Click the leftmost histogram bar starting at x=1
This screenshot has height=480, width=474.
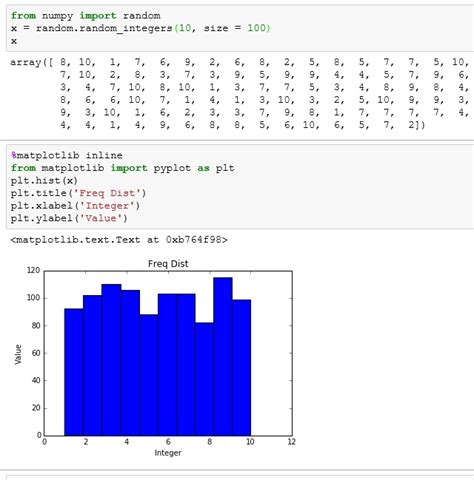coord(74,372)
